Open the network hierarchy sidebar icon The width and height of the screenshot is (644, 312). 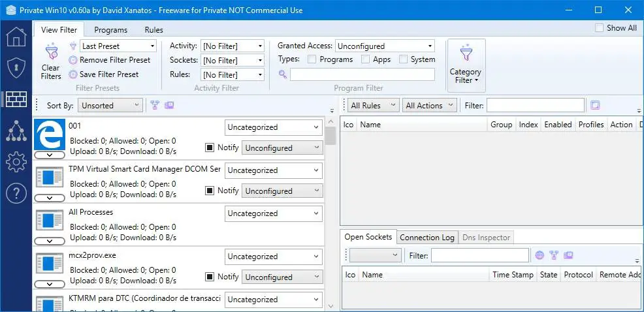tap(16, 131)
